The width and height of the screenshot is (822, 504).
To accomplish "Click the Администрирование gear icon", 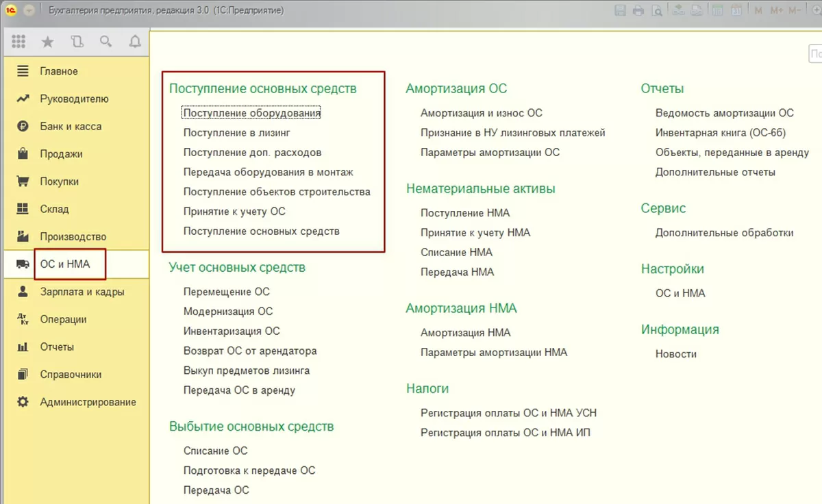I will [23, 402].
